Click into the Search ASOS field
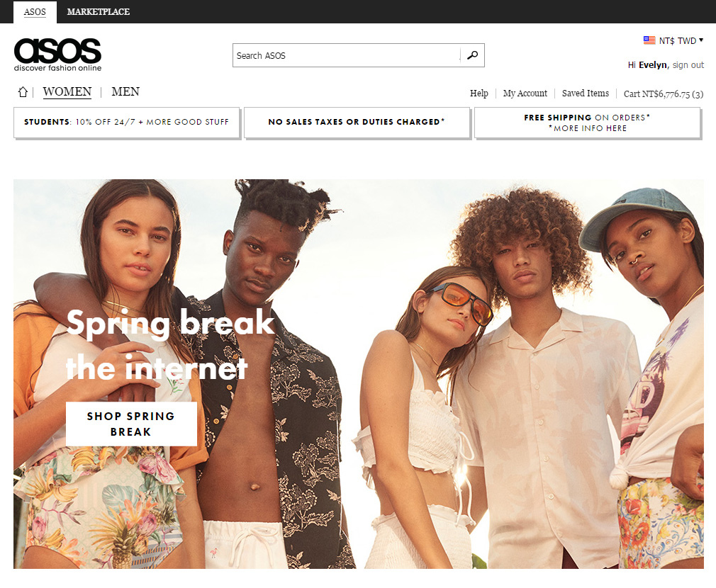 347,55
